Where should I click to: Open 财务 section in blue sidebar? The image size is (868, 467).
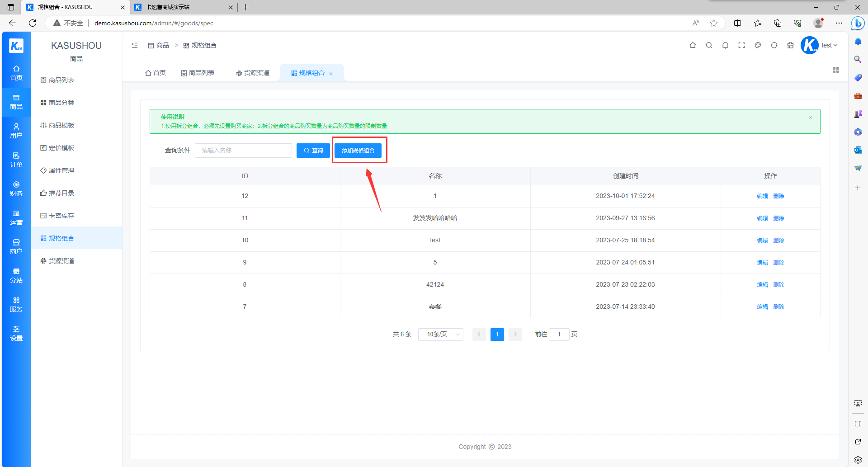tap(16, 189)
